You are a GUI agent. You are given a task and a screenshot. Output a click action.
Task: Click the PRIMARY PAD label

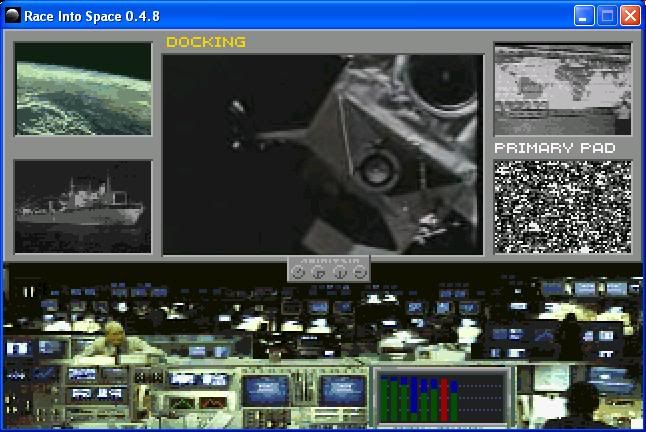tap(555, 148)
